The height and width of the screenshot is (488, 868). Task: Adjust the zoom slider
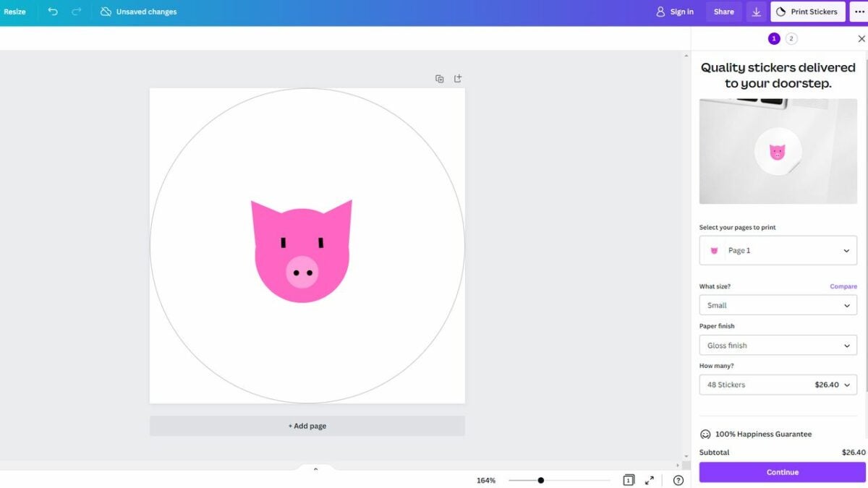pyautogui.click(x=541, y=479)
